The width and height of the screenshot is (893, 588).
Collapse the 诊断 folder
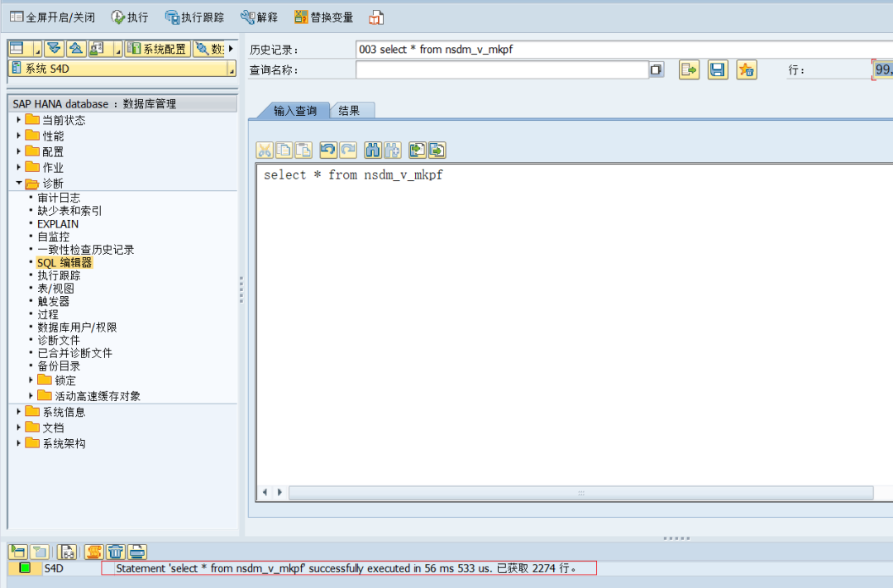(19, 183)
